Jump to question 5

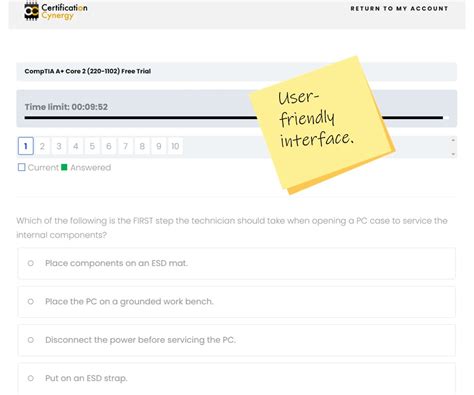(92, 146)
